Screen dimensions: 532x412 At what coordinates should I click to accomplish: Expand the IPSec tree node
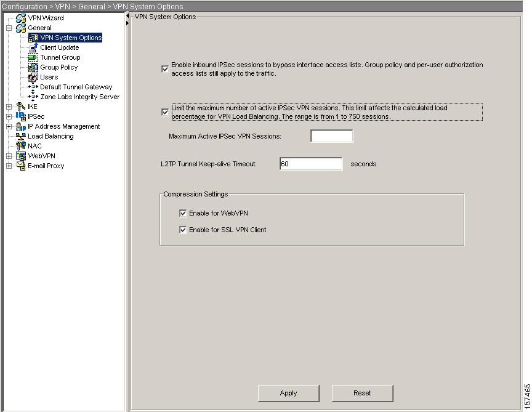tap(9, 116)
